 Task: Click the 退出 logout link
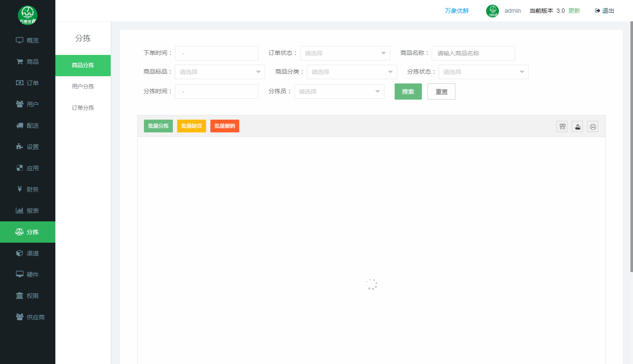pyautogui.click(x=604, y=11)
